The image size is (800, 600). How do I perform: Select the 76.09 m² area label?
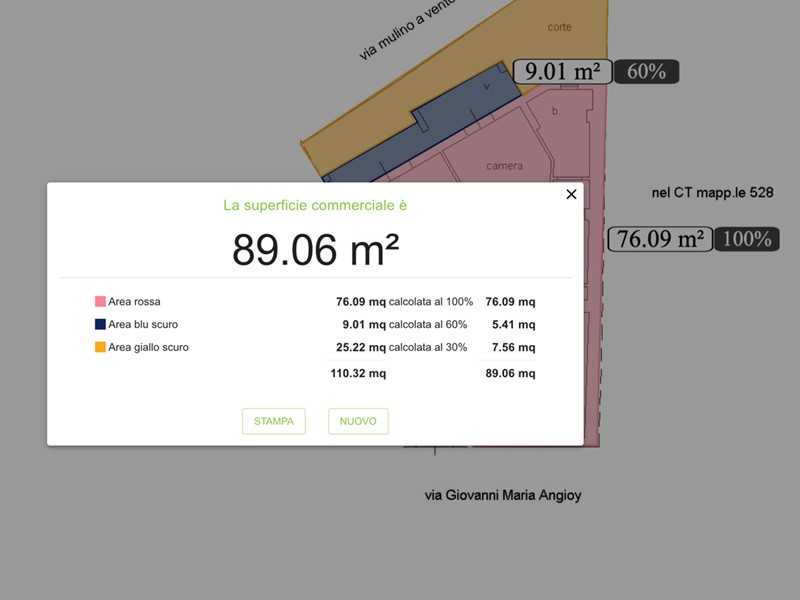pyautogui.click(x=660, y=239)
